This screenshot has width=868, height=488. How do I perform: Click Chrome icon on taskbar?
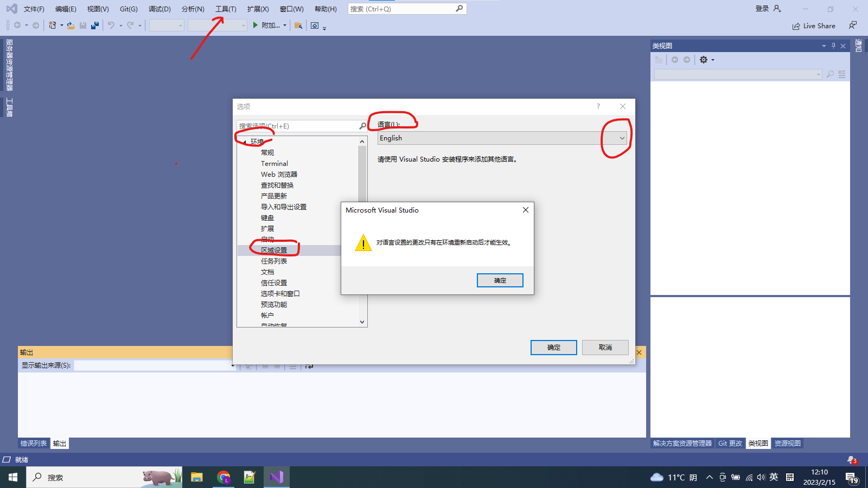tap(224, 477)
